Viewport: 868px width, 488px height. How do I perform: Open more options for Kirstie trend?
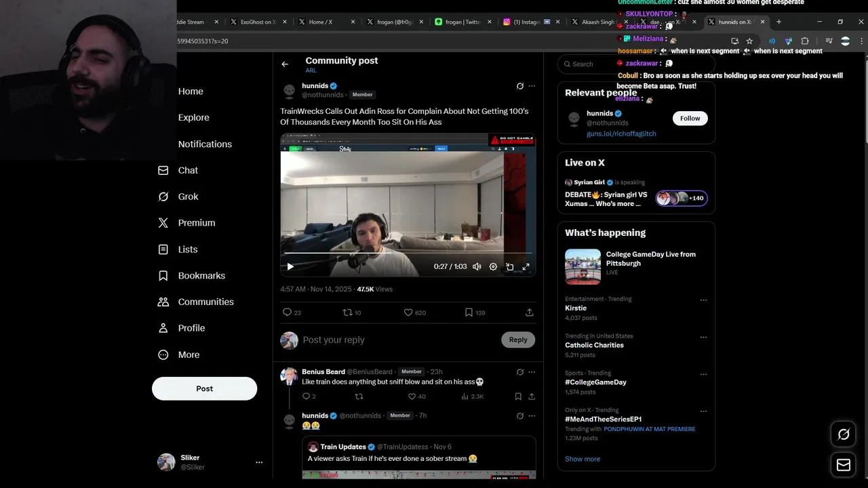point(703,300)
